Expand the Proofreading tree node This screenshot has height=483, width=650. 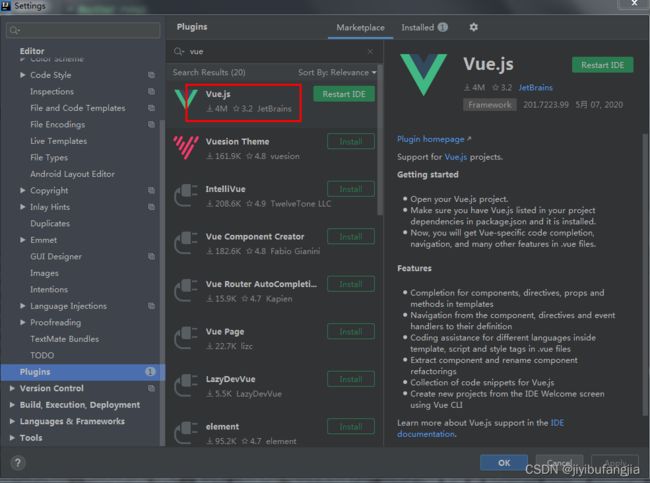coord(22,322)
